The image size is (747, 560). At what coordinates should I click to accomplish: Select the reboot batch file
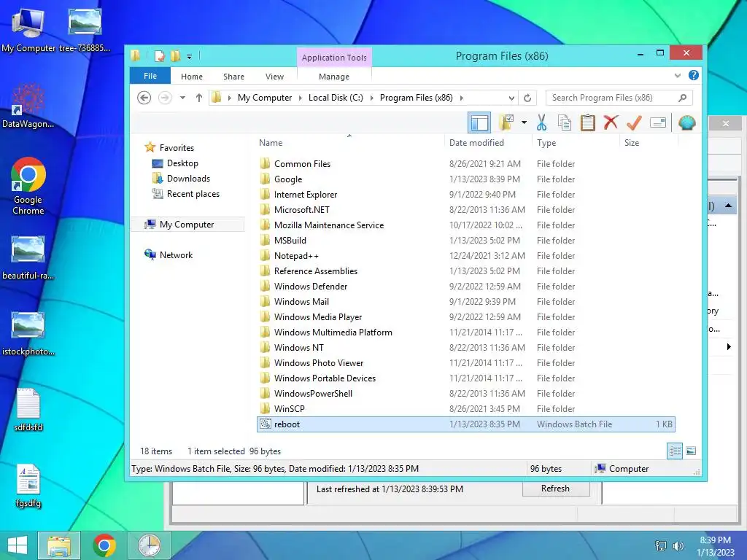(466, 424)
